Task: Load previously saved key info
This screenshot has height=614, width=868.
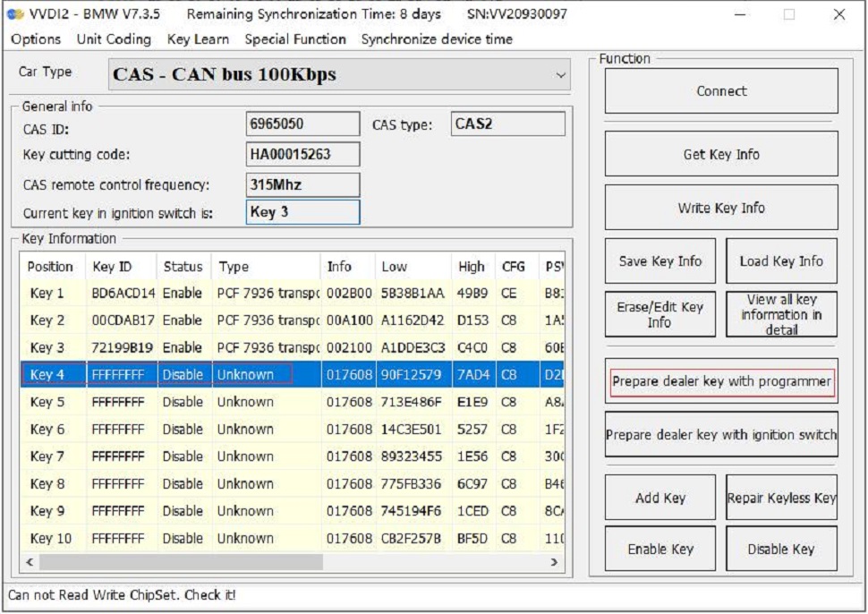Action: 782,260
